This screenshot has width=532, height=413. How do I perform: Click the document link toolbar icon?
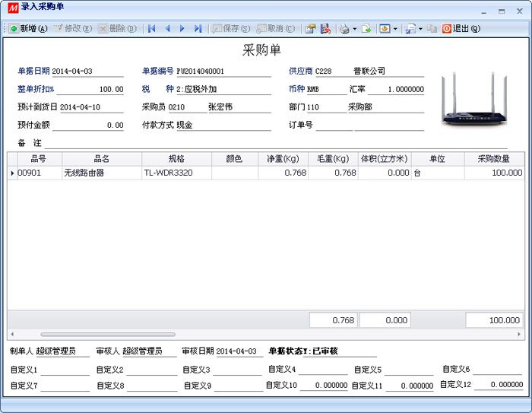click(x=410, y=29)
